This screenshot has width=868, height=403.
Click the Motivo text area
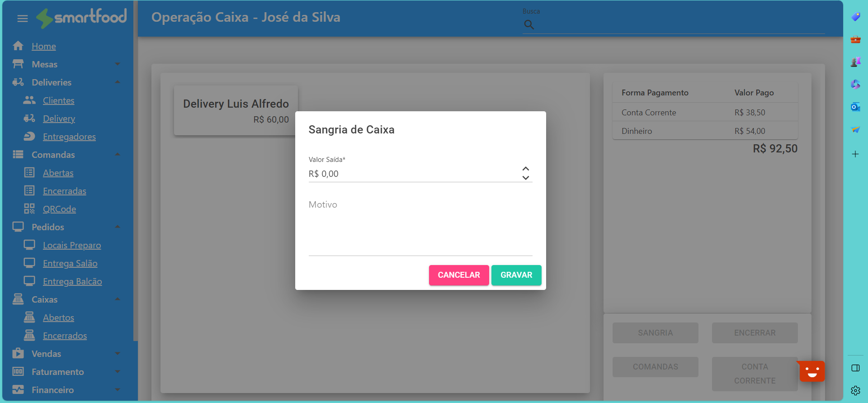pos(420,226)
